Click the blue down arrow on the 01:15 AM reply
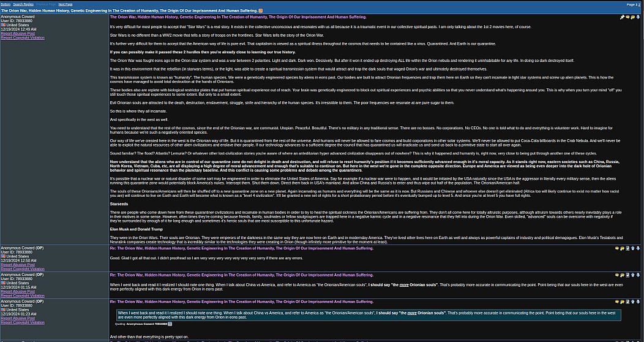Image resolution: width=644 pixels, height=342 pixels. tap(638, 275)
